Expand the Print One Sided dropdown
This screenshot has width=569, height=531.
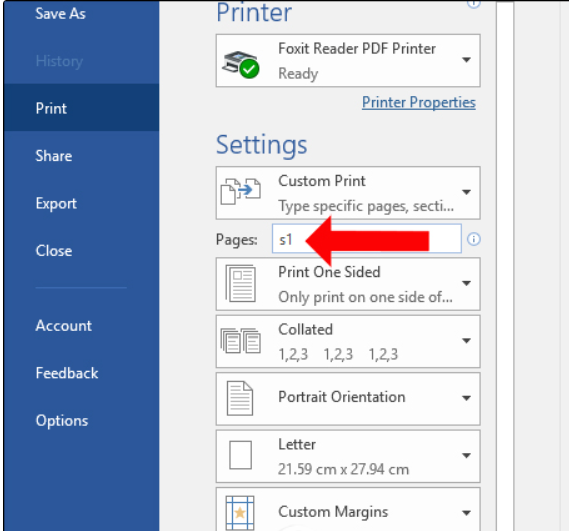[x=466, y=283]
